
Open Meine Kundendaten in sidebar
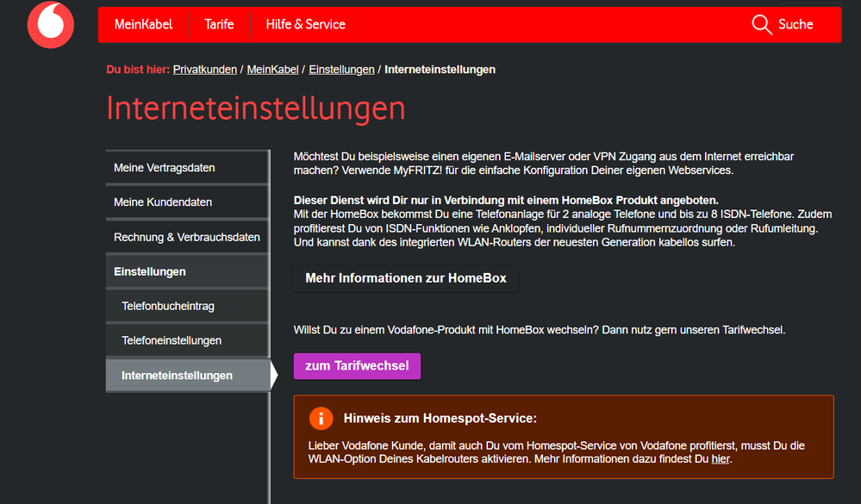pyautogui.click(x=187, y=202)
